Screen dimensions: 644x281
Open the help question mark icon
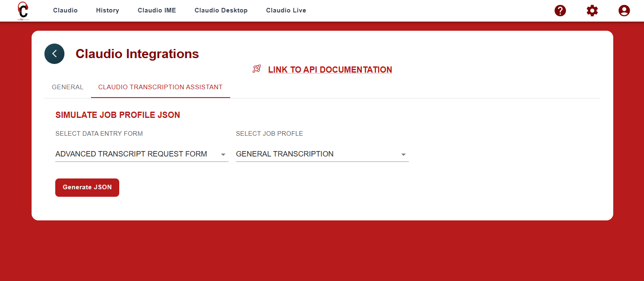point(560,10)
